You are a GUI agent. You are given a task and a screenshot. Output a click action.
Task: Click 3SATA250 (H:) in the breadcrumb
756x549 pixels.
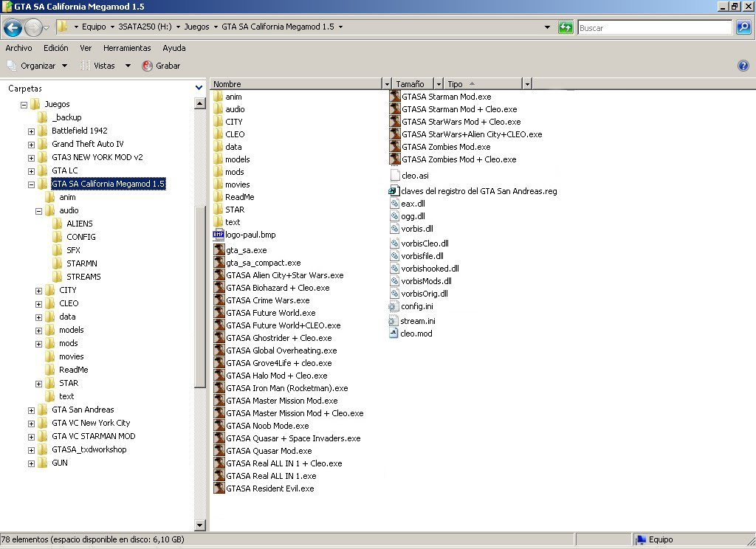[145, 27]
